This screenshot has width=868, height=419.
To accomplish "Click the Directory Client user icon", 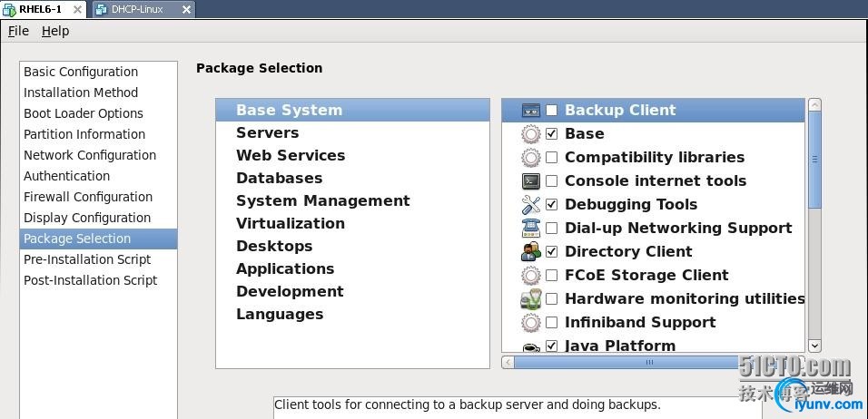I will (531, 252).
